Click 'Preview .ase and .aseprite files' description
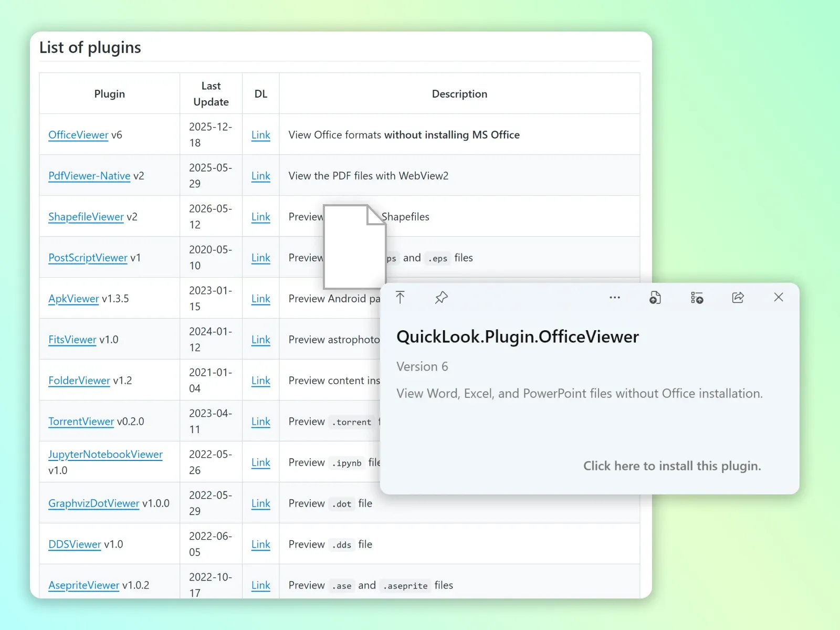The width and height of the screenshot is (840, 630). 371,585
